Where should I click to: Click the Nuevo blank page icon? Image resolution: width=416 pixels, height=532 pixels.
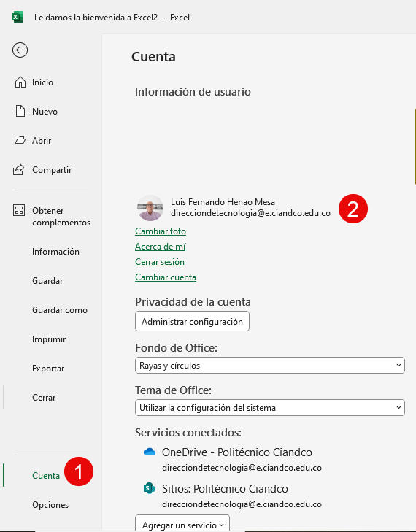pos(20,111)
